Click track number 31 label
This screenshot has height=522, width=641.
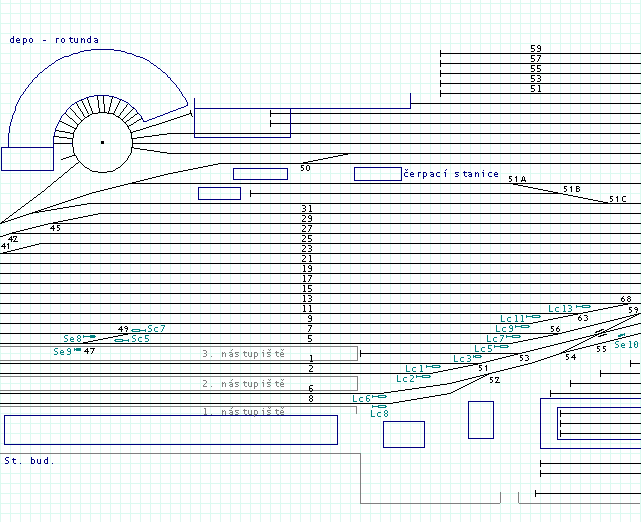click(x=307, y=208)
